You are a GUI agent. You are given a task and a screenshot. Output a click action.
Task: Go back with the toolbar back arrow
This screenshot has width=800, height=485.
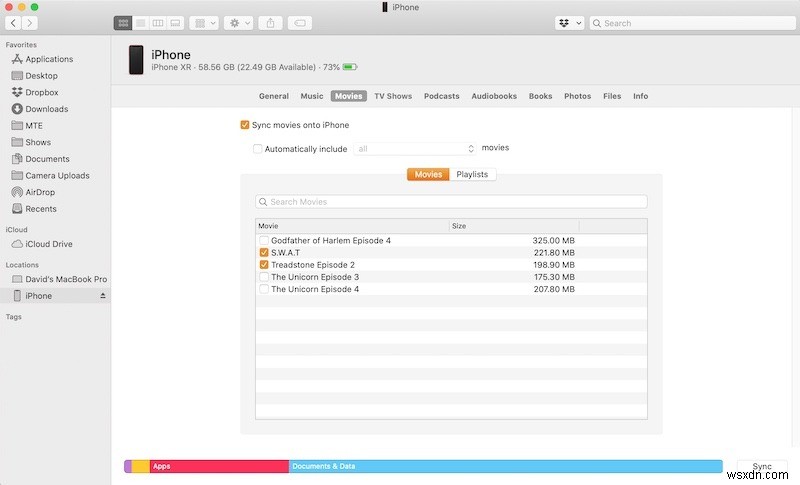13,23
